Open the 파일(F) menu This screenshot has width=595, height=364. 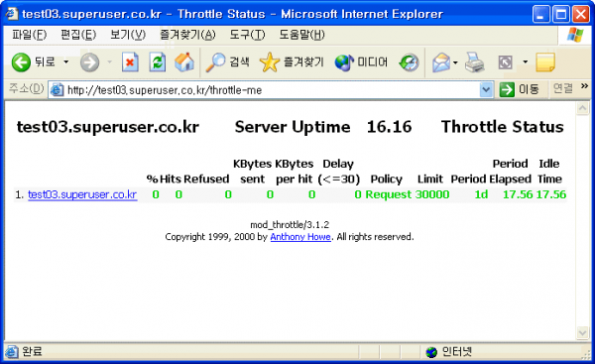click(x=29, y=35)
